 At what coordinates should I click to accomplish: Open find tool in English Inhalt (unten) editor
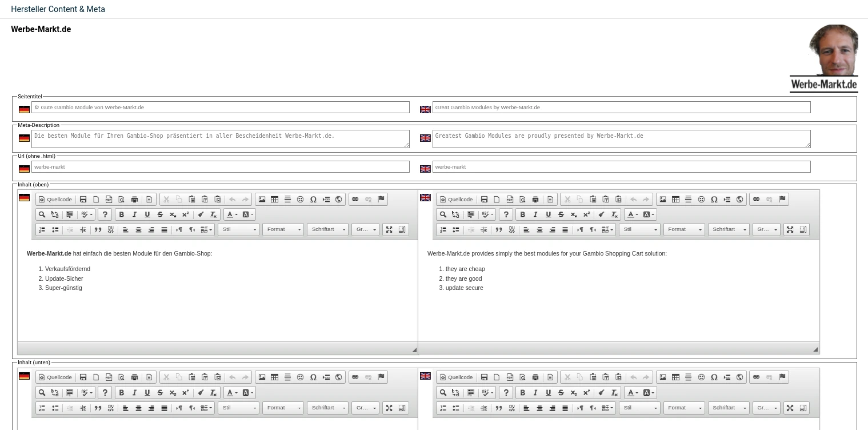[x=443, y=393]
